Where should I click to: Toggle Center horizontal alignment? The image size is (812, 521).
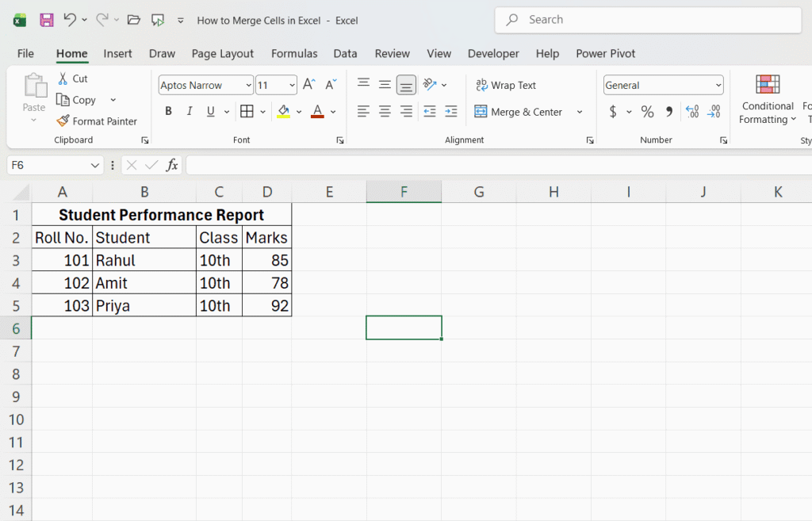(385, 111)
